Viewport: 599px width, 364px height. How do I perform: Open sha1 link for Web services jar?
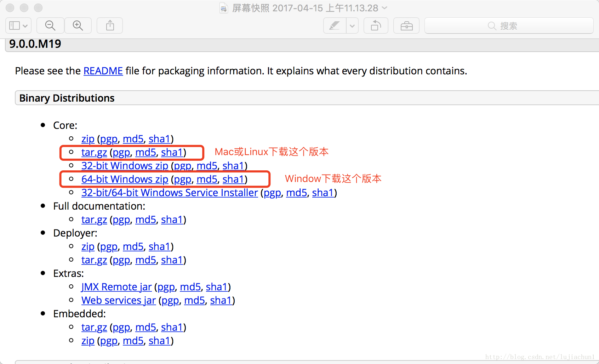(x=221, y=300)
